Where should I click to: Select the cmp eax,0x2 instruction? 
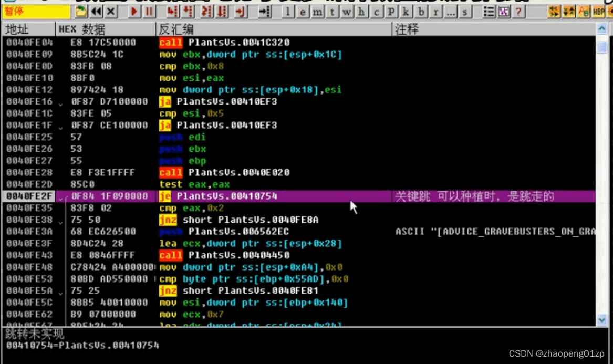[x=192, y=208]
